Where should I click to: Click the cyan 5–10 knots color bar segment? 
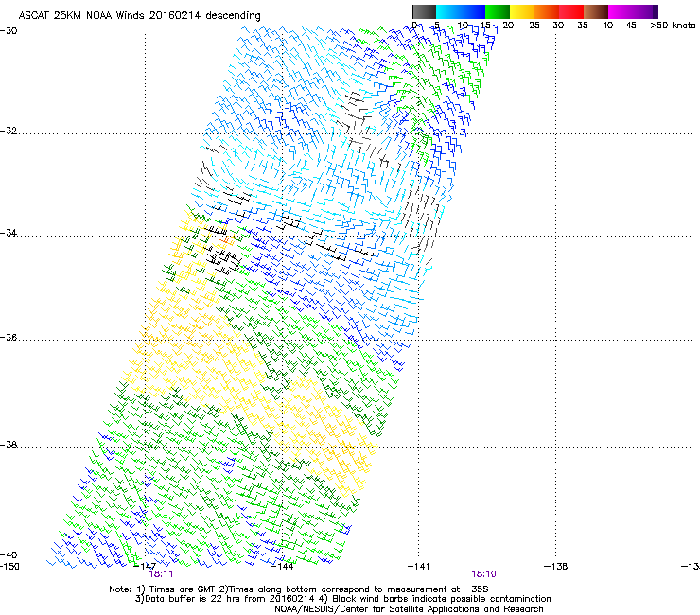(x=448, y=11)
